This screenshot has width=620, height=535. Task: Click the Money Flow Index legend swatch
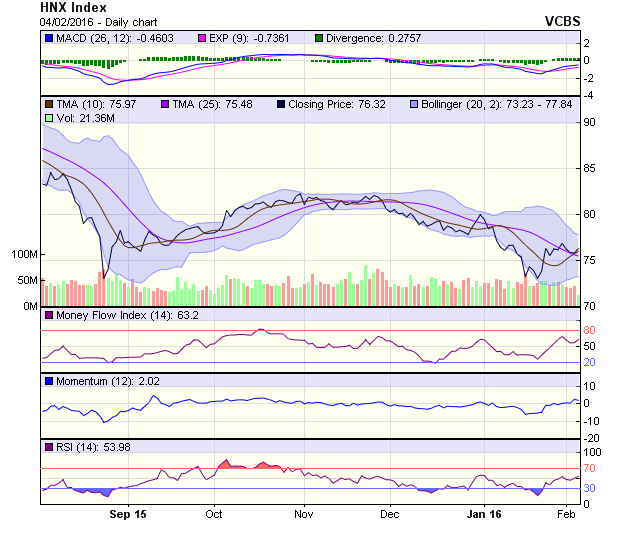49,316
